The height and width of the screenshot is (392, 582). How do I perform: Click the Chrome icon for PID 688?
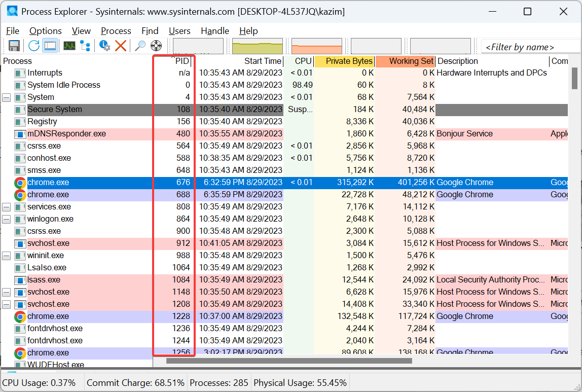pos(20,195)
